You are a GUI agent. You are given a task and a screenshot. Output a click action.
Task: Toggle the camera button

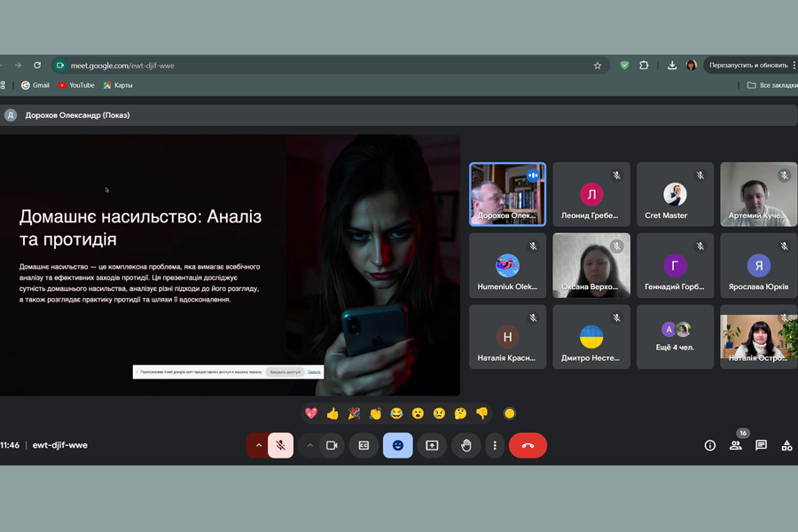pos(332,445)
